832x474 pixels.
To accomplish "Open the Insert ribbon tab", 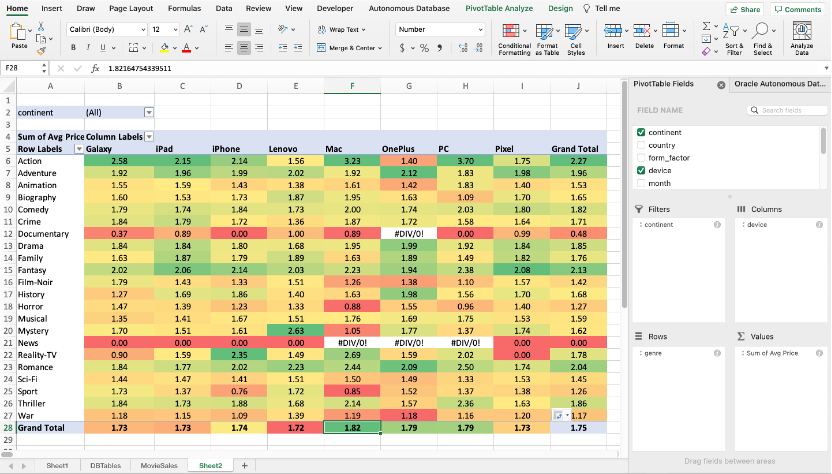I will tap(51, 8).
